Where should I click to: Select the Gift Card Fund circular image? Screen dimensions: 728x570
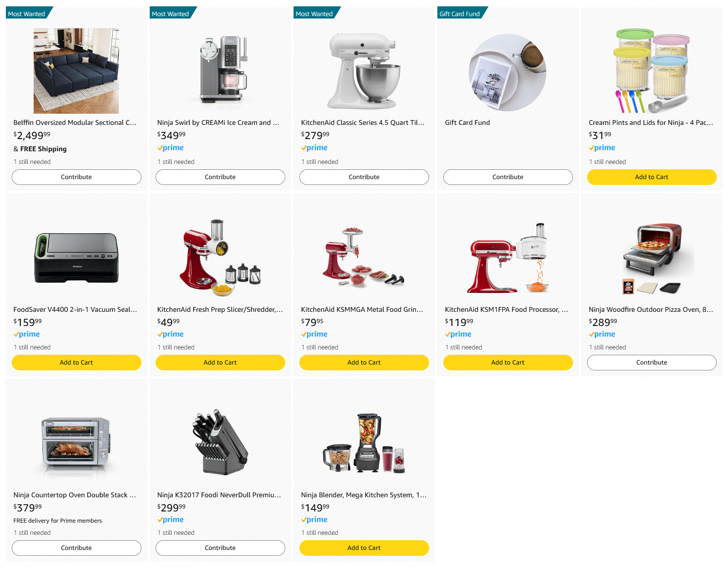coord(508,72)
